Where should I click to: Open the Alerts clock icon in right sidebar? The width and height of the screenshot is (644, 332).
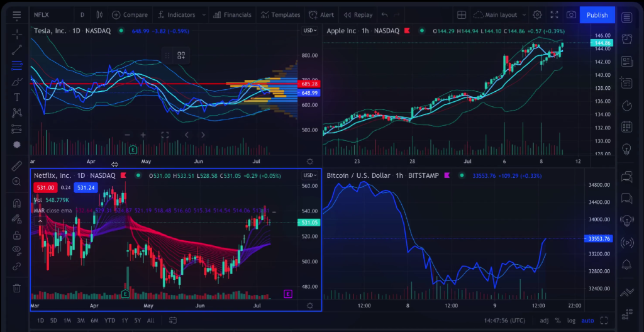(x=627, y=38)
